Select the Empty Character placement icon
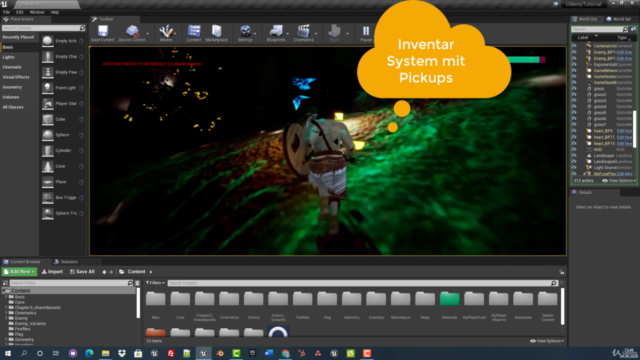 (x=48, y=56)
